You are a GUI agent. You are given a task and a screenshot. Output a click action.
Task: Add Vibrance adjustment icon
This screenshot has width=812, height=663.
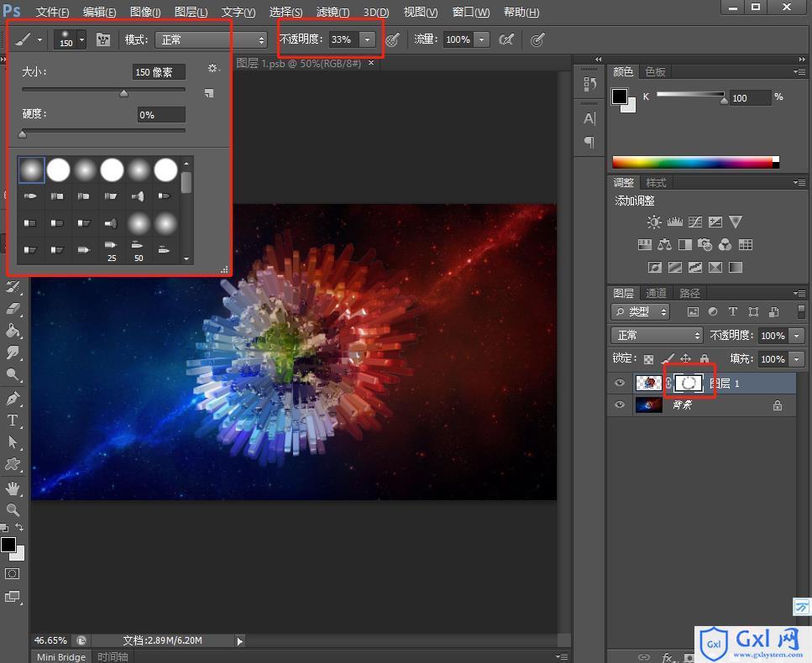pos(736,222)
